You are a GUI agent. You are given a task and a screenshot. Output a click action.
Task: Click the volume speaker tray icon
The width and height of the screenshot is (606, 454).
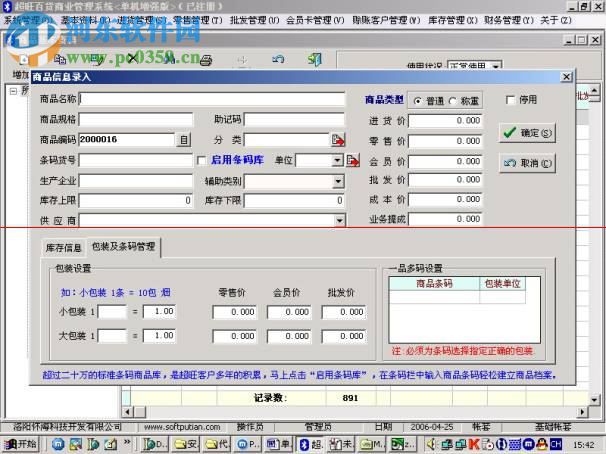click(x=431, y=444)
